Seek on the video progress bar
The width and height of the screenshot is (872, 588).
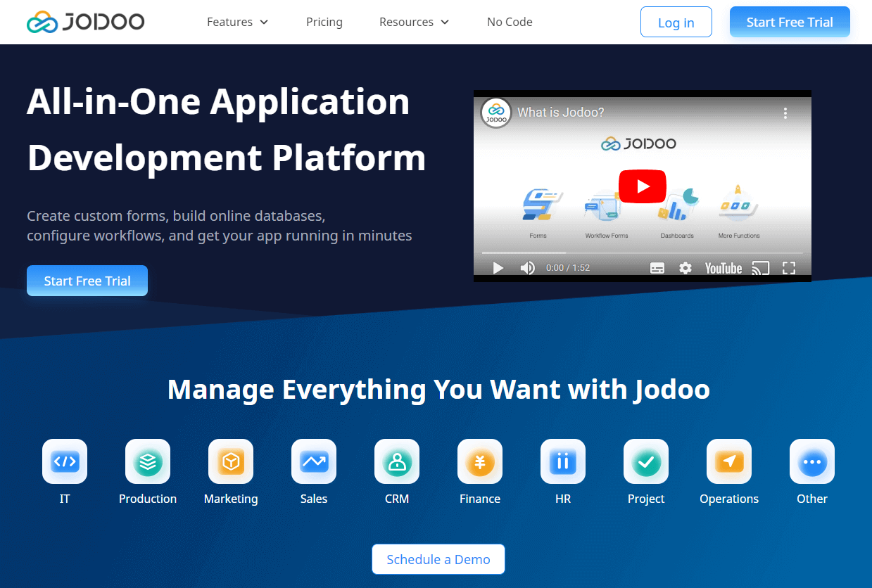click(x=643, y=253)
